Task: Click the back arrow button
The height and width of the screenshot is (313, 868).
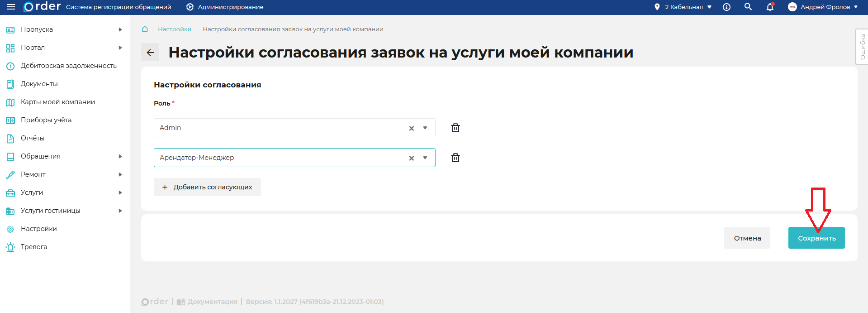Action: [150, 53]
